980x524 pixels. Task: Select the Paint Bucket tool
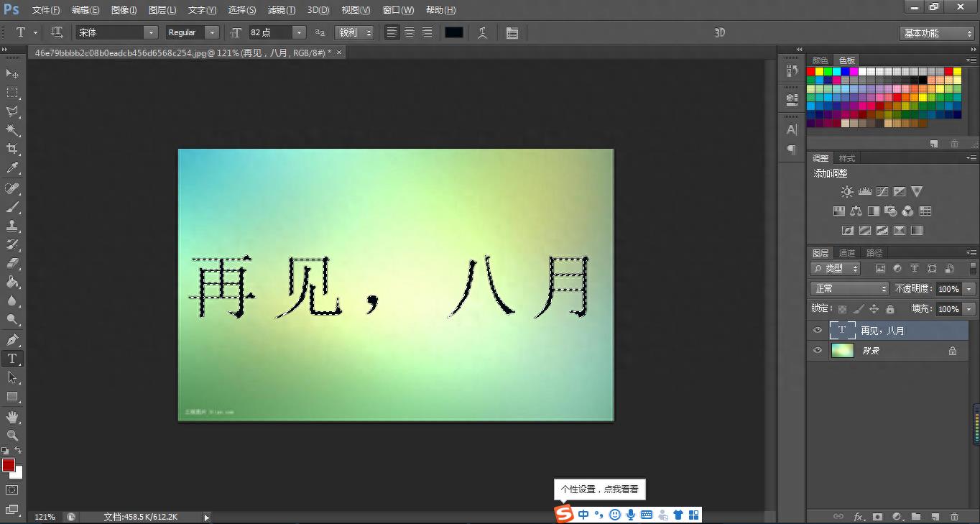pyautogui.click(x=12, y=282)
